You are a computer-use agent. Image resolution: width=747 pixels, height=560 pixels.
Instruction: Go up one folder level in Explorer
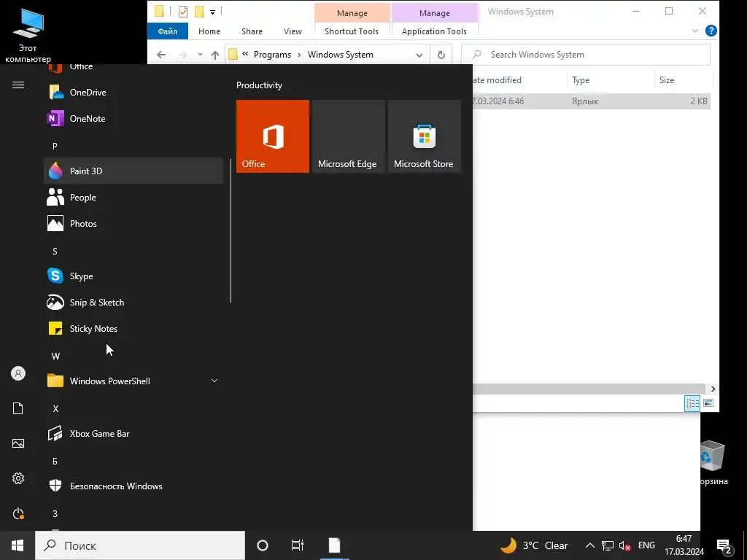(x=215, y=55)
